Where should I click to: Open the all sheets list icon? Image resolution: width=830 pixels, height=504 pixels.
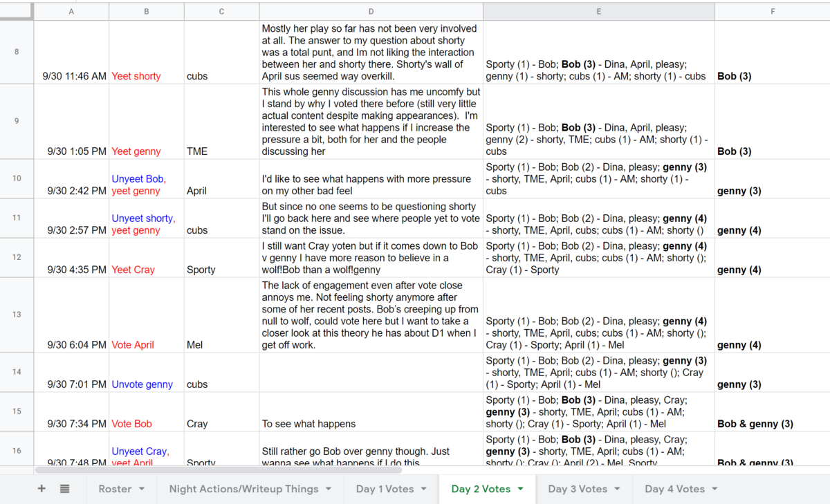(x=64, y=489)
